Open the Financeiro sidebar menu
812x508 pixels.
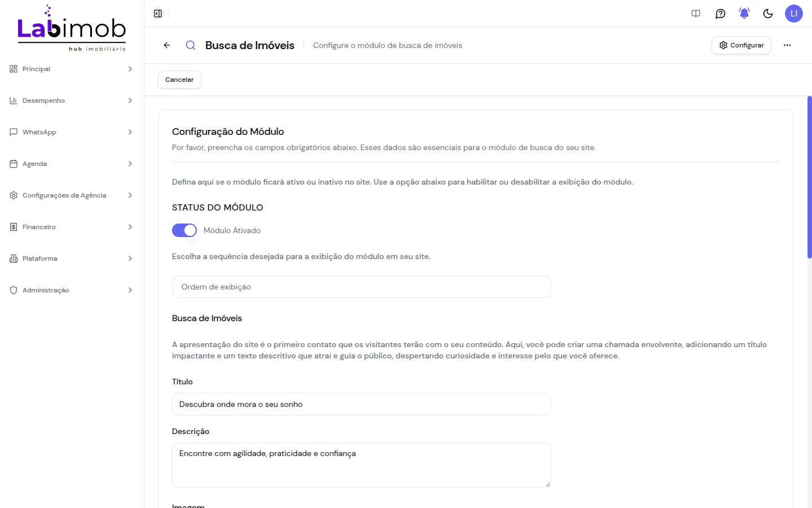(x=72, y=227)
